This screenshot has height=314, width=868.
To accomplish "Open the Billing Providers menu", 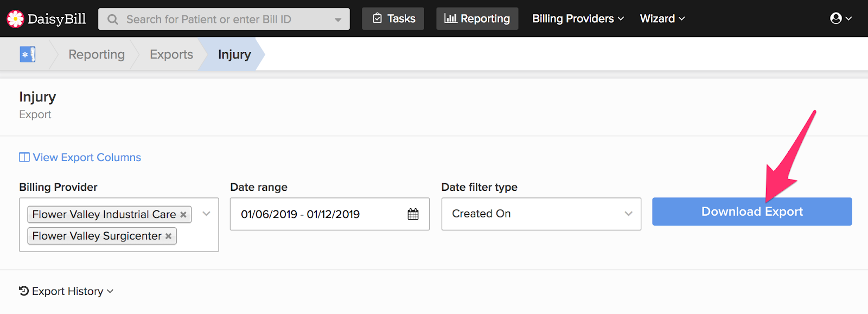I will 578,18.
